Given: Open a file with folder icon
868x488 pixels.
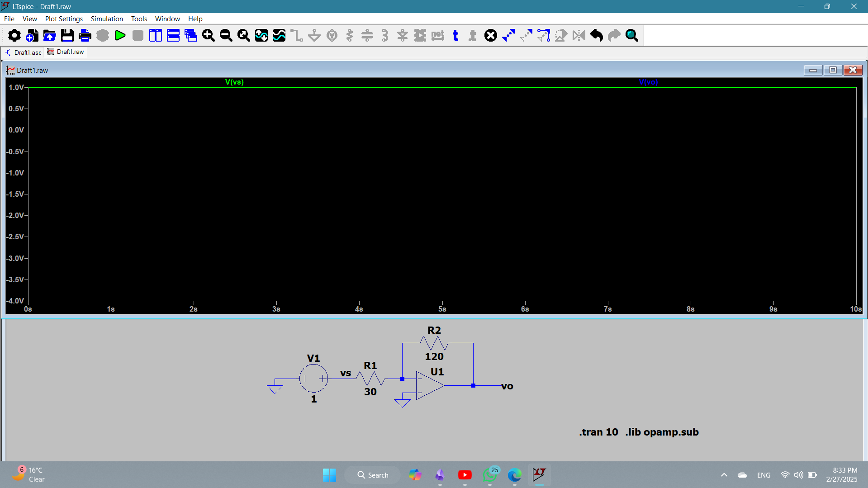Looking at the screenshot, I should click(x=50, y=35).
